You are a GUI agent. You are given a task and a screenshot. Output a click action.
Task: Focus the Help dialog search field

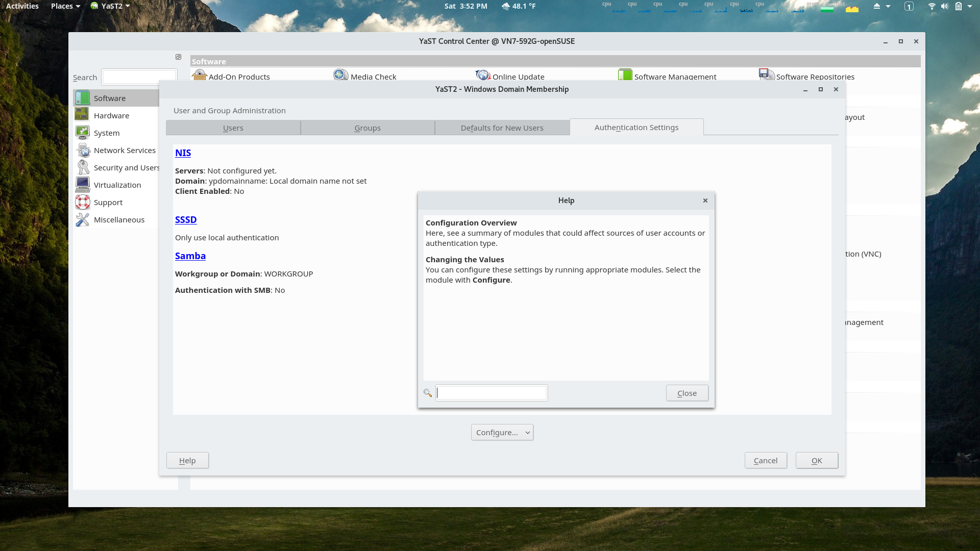[492, 393]
